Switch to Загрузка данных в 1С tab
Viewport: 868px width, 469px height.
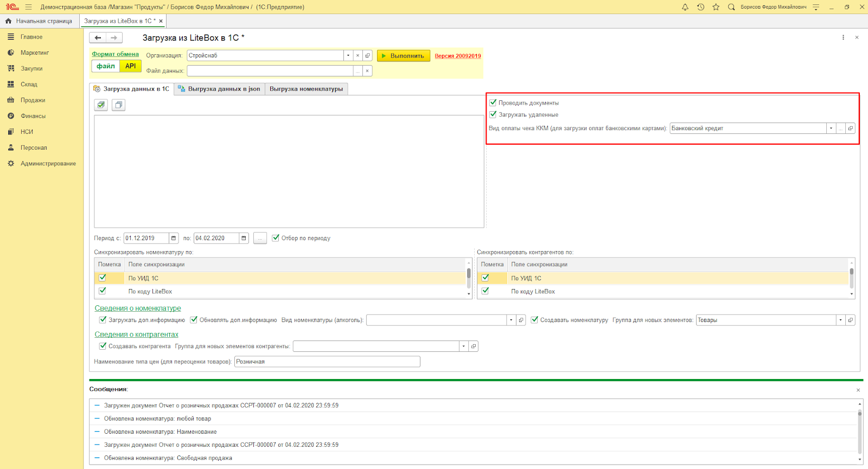click(131, 89)
